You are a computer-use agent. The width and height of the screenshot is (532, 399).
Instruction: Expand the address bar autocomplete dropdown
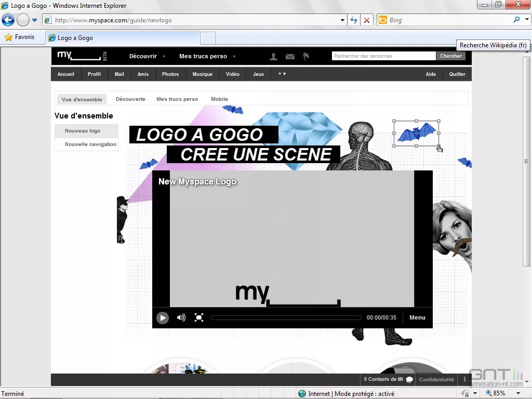(342, 20)
